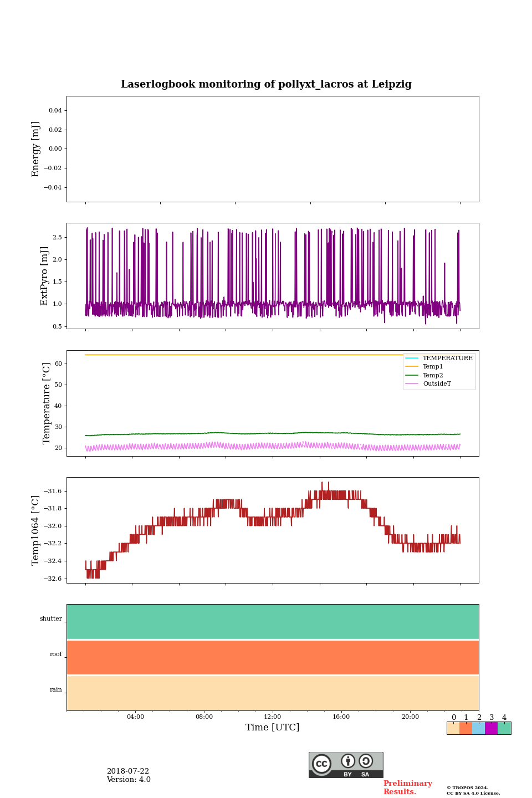Click the 16:00 time tick label
This screenshot has width=532, height=798.
pos(341,717)
